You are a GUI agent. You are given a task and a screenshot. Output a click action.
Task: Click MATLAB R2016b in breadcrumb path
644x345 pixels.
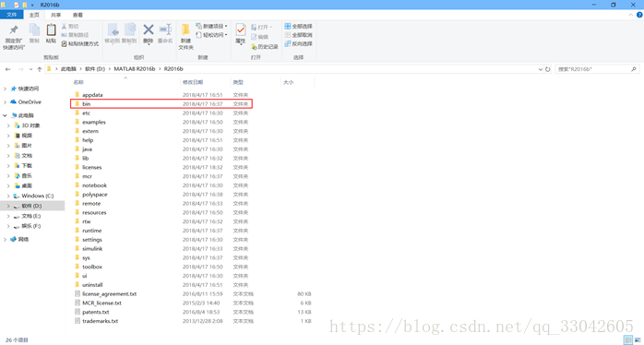tap(135, 69)
